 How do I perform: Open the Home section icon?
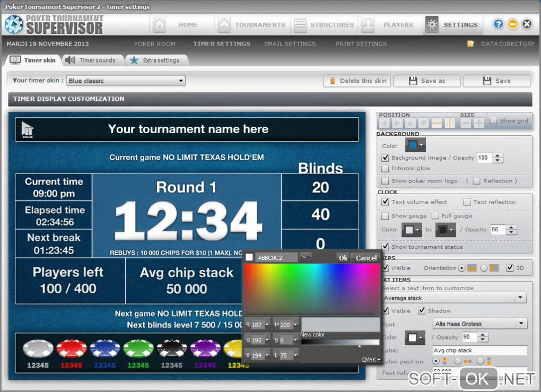click(x=159, y=25)
